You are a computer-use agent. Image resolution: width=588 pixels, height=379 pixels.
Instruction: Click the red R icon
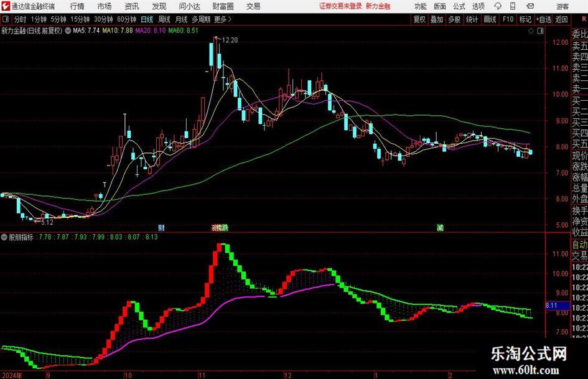tap(584, 19)
